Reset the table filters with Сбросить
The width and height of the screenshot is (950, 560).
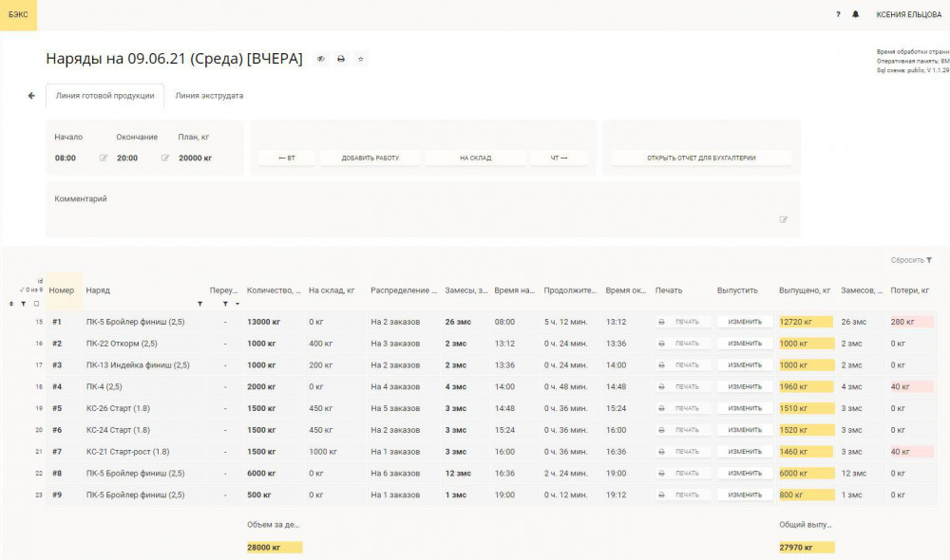911,260
